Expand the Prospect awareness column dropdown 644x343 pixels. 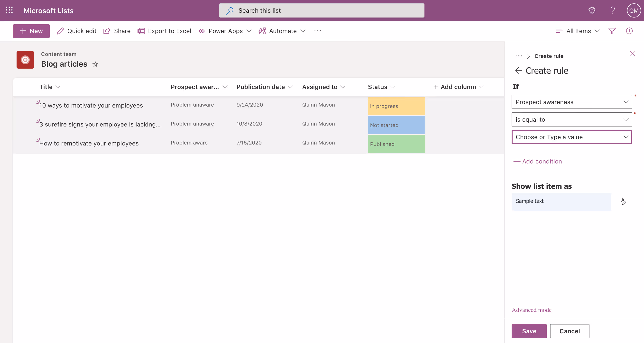coord(571,102)
